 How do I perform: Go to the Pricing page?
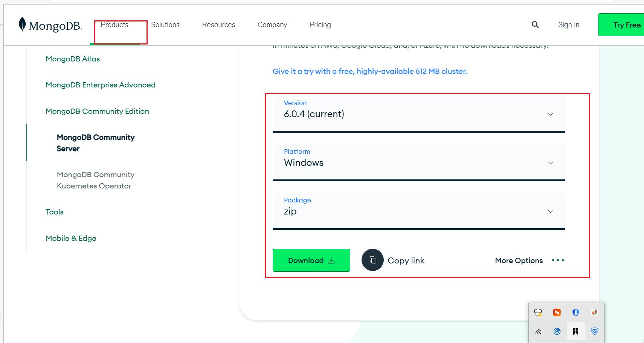pos(320,25)
